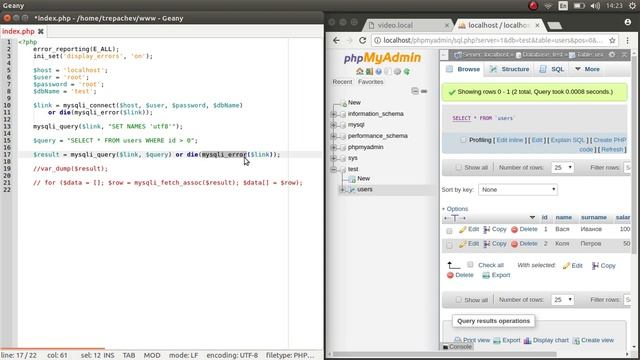Switch to the SQL tab
640x360 pixels.
click(552, 69)
